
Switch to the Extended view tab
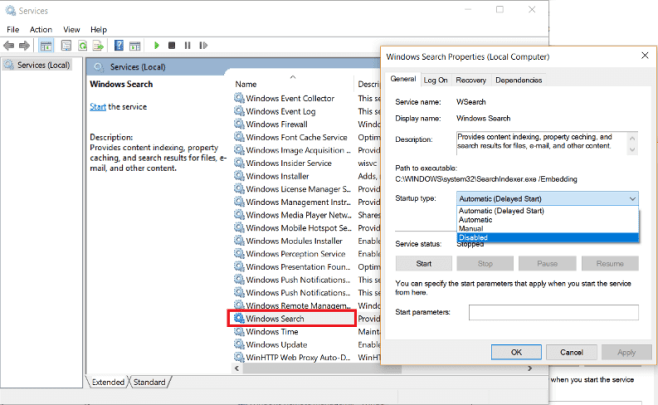[x=108, y=382]
